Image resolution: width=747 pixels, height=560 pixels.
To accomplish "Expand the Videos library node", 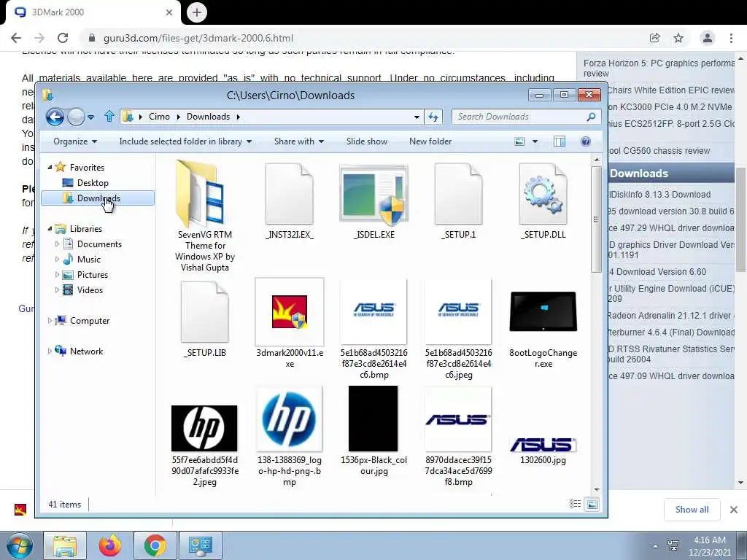I will coord(57,289).
